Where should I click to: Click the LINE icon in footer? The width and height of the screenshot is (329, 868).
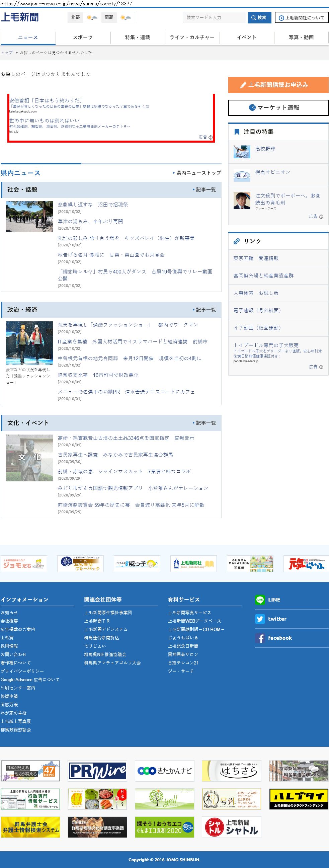[x=260, y=600]
